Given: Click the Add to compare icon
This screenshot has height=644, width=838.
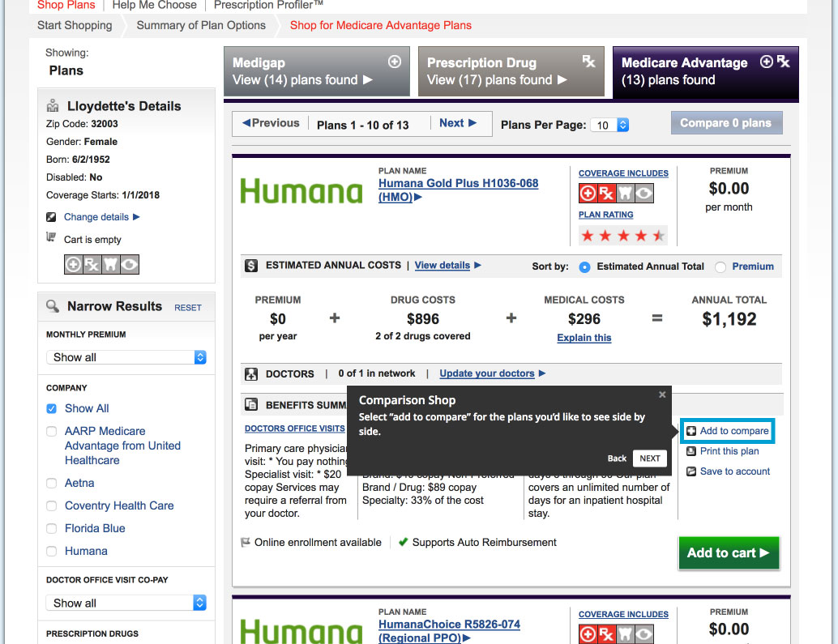Looking at the screenshot, I should (x=691, y=431).
